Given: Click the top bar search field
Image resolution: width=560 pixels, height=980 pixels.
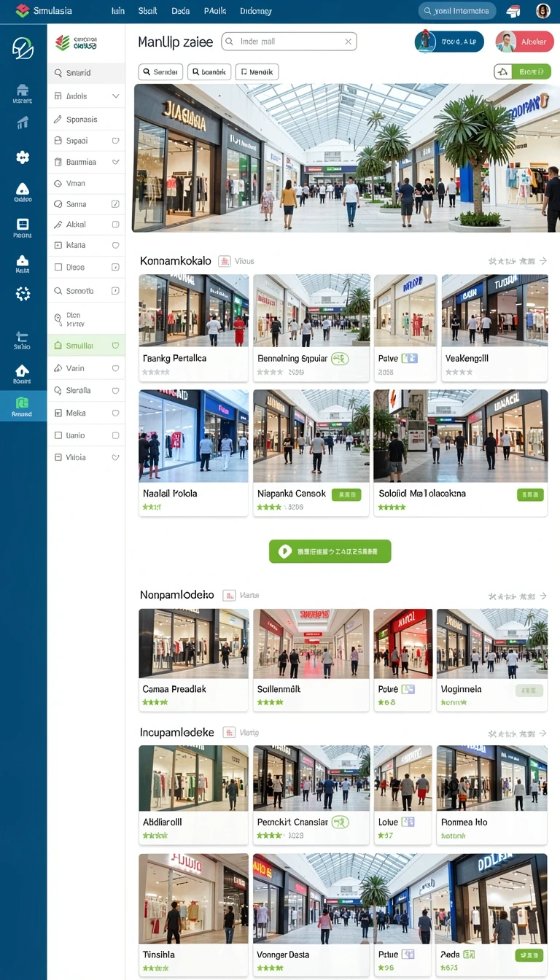Looking at the screenshot, I should 457,11.
